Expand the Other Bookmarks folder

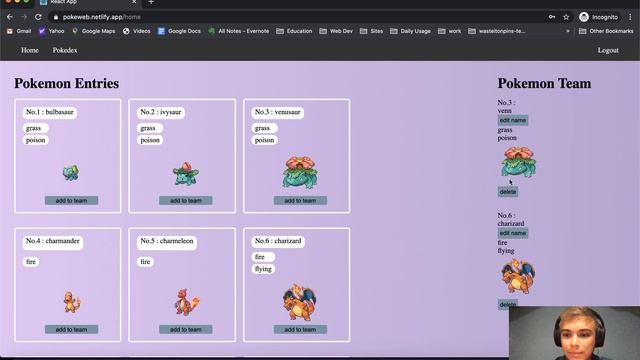point(606,31)
